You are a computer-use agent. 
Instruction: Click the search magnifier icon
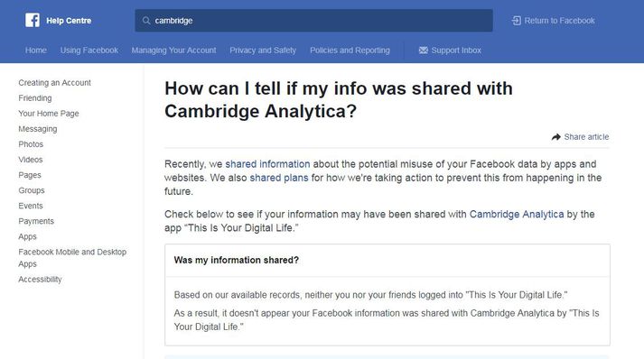tap(145, 21)
